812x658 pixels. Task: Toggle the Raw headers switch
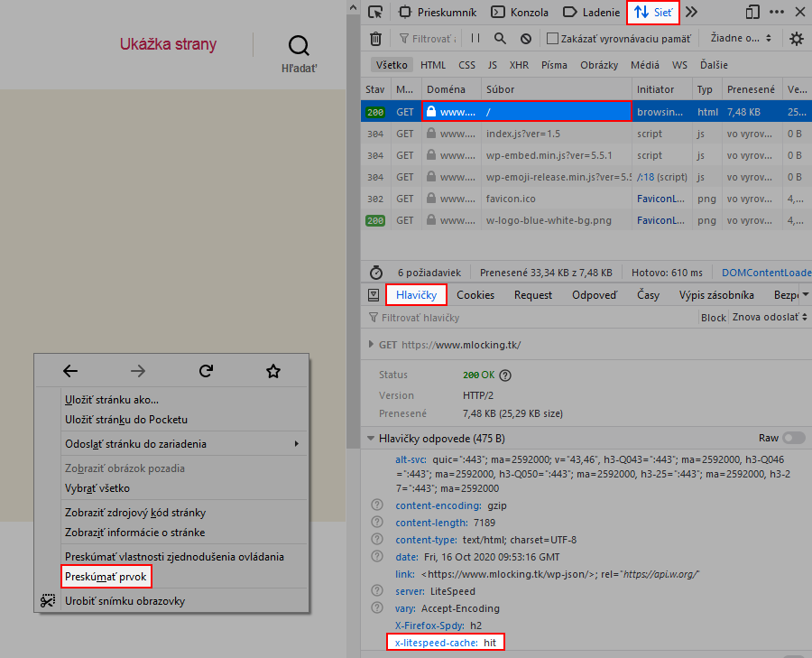[x=794, y=438]
